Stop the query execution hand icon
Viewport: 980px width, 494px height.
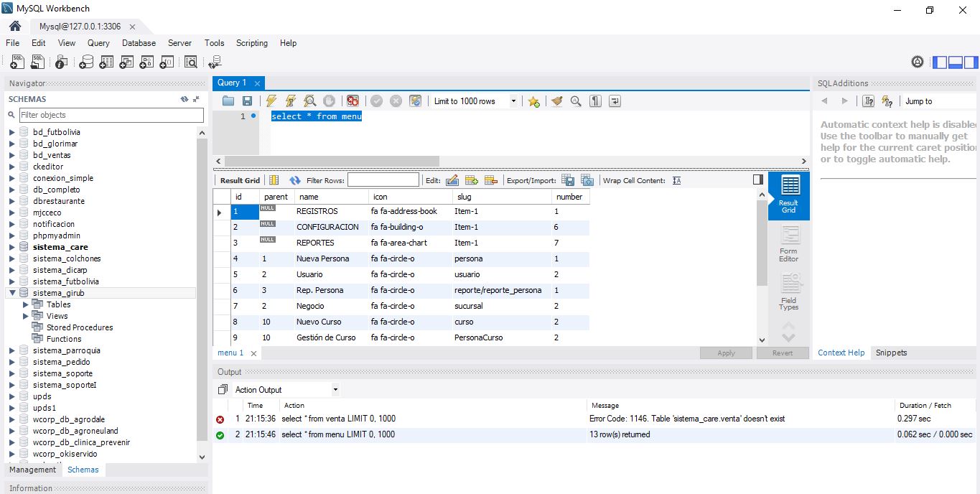(x=329, y=101)
